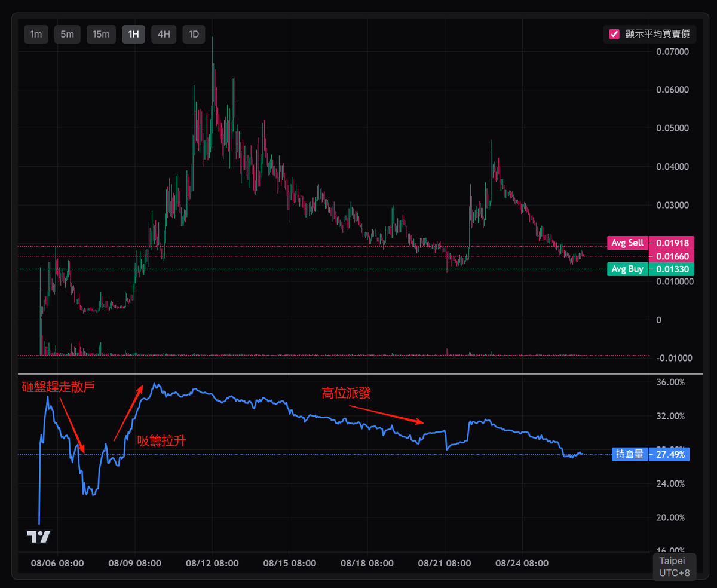Click the 36.00% axis label

pos(670,382)
